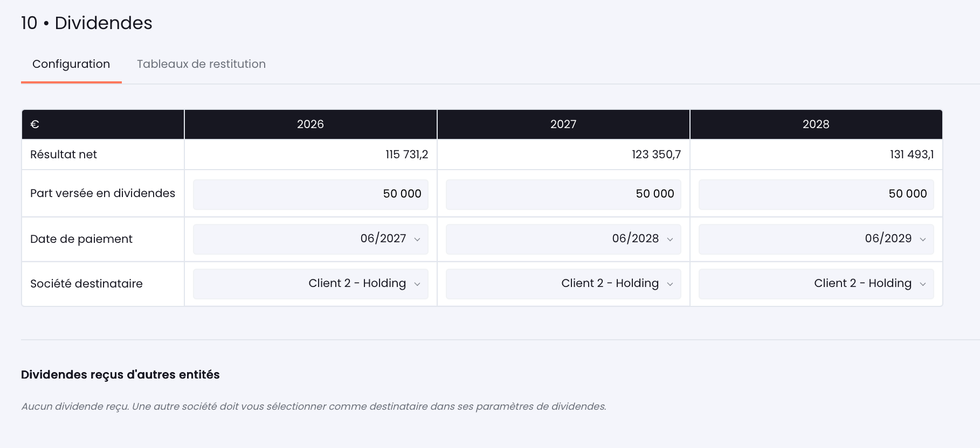The width and height of the screenshot is (980, 448).
Task: Edit the 2027 dividend amount field
Action: 563,194
